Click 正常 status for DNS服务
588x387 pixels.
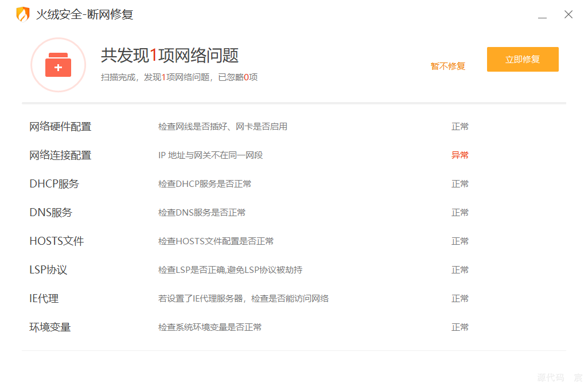click(460, 212)
